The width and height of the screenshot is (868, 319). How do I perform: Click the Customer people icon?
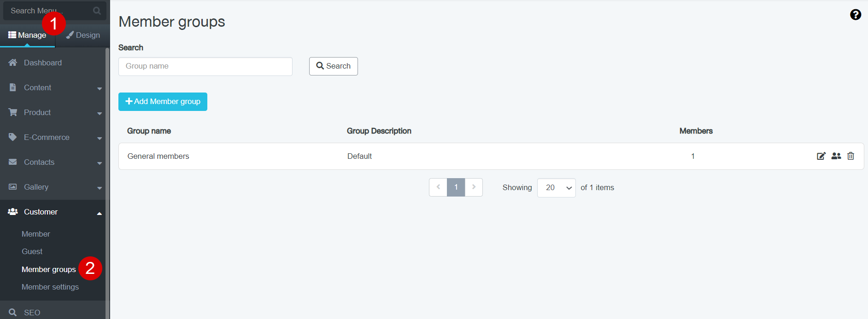click(13, 212)
